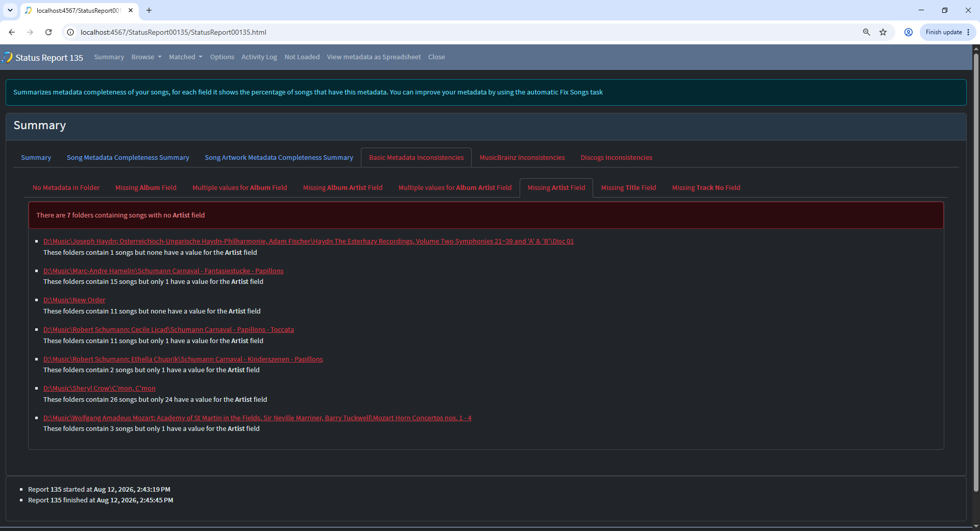Viewport: 980px width, 531px height.
Task: Expand the Matched dropdown menu
Action: (x=186, y=57)
